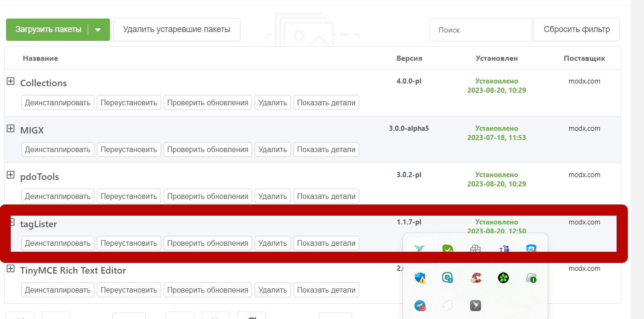Click the gray Y tray icon
644x319 pixels.
tap(476, 306)
